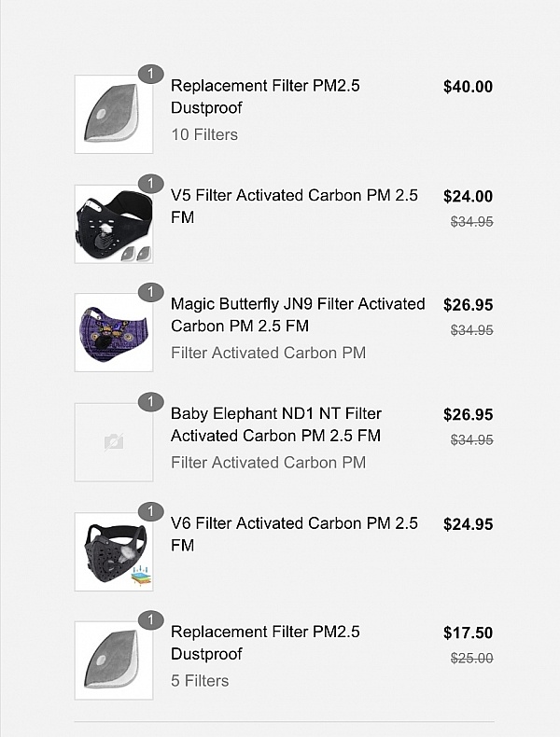560x737 pixels.
Task: Open the 5 Filters replacement filter thumbnail
Action: tap(114, 661)
